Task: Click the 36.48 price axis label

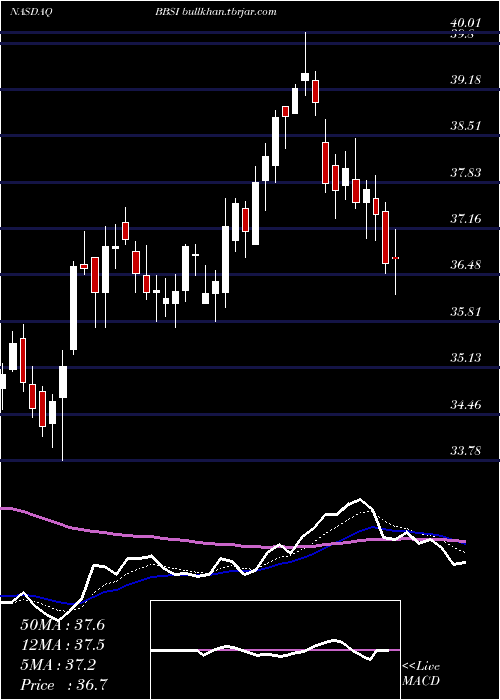Action: pyautogui.click(x=466, y=265)
